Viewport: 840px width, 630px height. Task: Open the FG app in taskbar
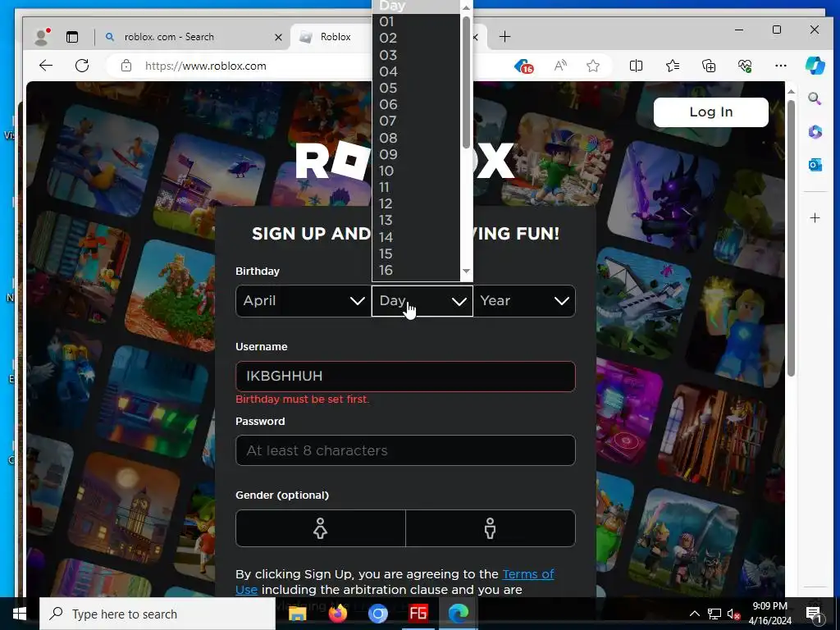pyautogui.click(x=418, y=614)
